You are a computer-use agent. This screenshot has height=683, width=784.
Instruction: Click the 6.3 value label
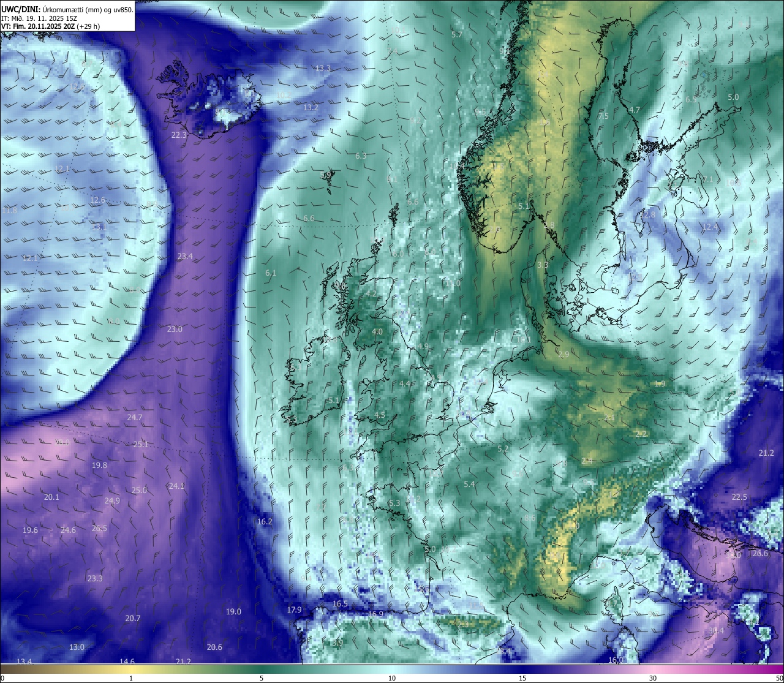pyautogui.click(x=361, y=156)
